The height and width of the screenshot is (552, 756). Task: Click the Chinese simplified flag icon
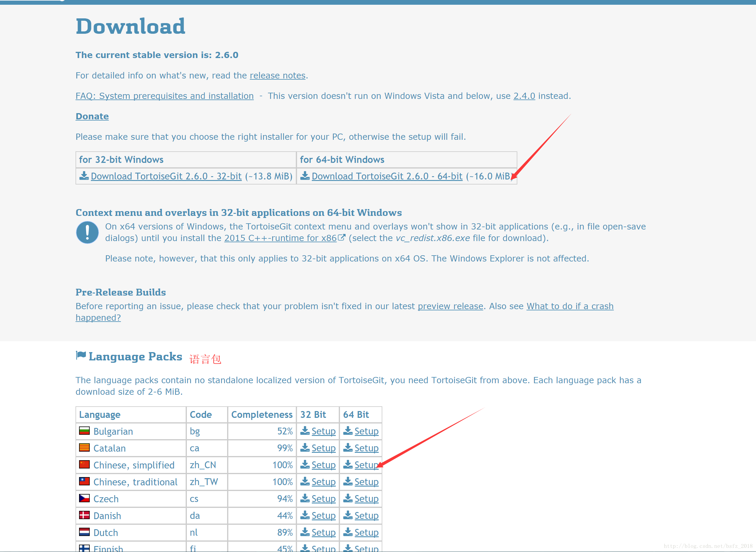[x=84, y=464]
